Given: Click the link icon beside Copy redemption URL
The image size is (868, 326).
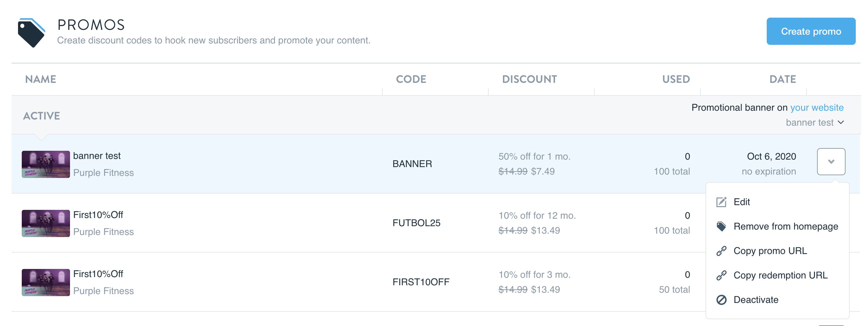Looking at the screenshot, I should click(721, 275).
